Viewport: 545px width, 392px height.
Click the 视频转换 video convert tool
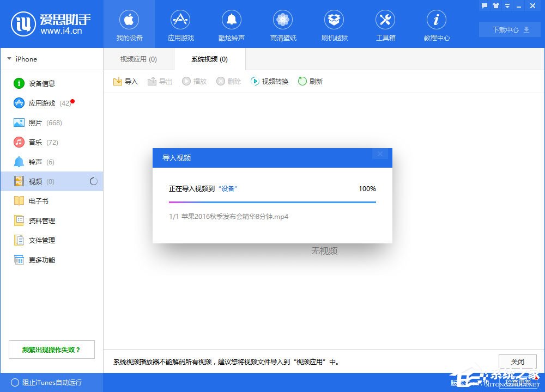point(269,81)
